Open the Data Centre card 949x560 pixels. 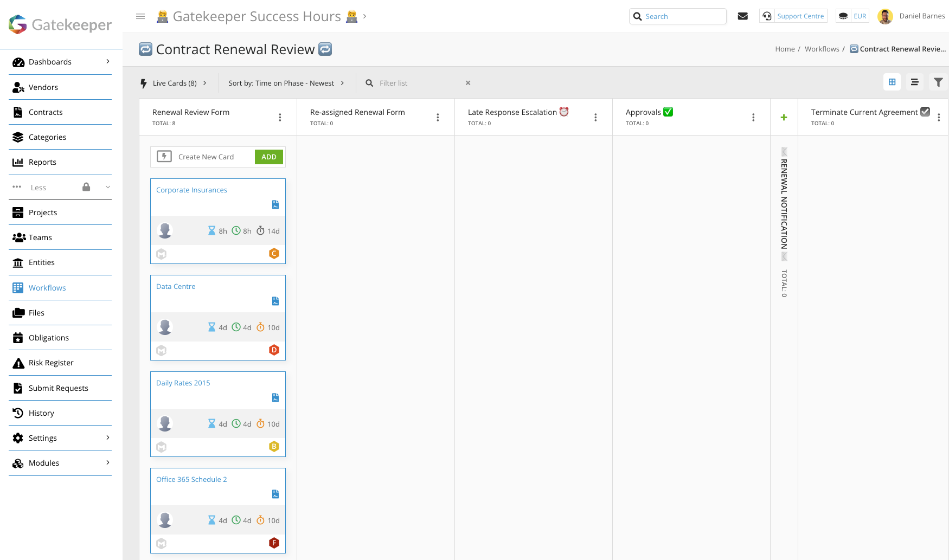[x=175, y=286]
